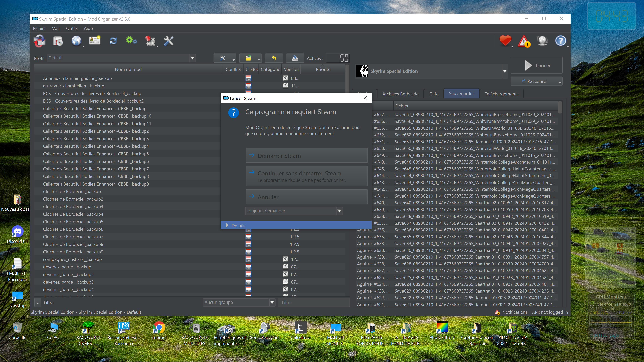
Task: Switch to the Téléchargements tab
Action: click(x=501, y=94)
